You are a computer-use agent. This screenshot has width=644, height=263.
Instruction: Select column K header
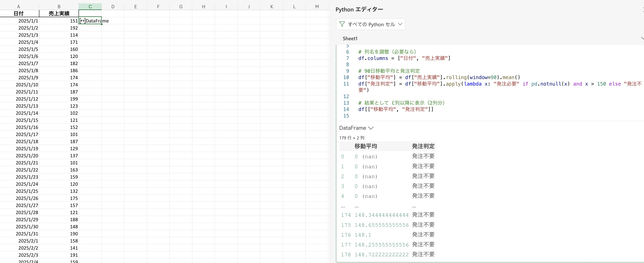[271, 7]
